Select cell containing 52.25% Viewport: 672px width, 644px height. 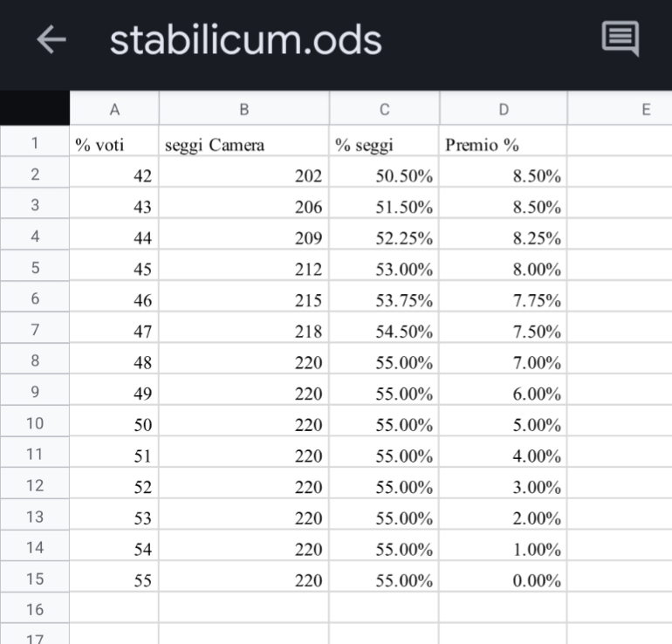(x=384, y=235)
